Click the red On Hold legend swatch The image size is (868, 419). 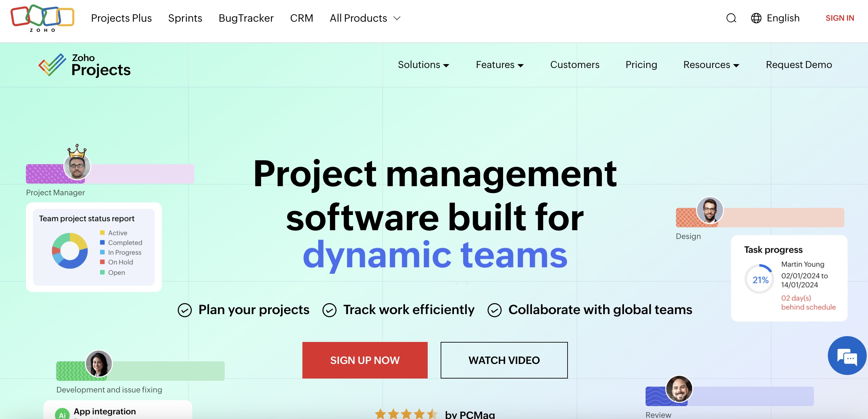point(102,262)
